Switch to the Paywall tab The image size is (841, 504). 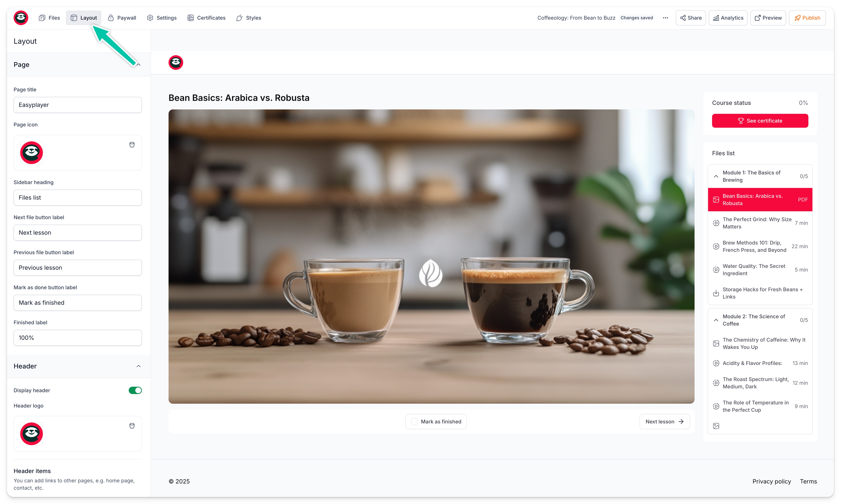(x=122, y=18)
